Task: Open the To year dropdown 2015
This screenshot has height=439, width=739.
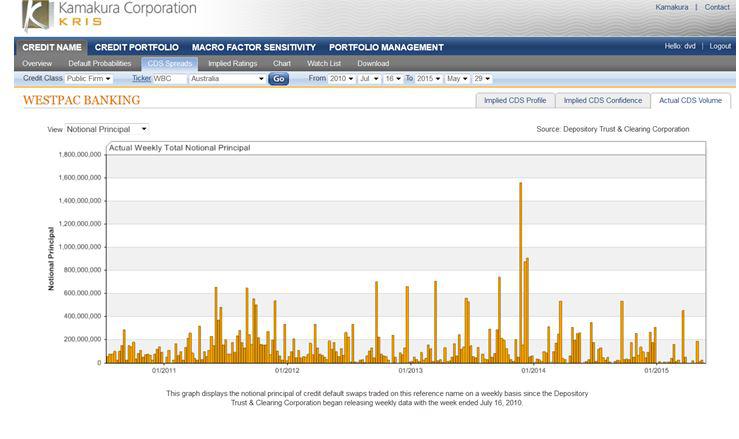Action: pyautogui.click(x=429, y=79)
